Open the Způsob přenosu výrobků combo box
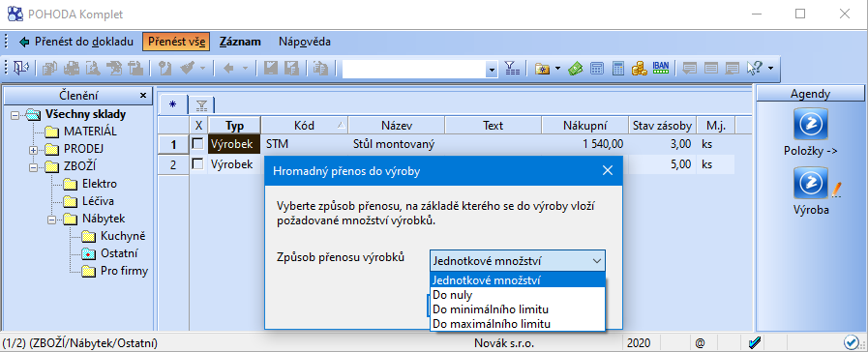The image size is (868, 352). click(518, 261)
